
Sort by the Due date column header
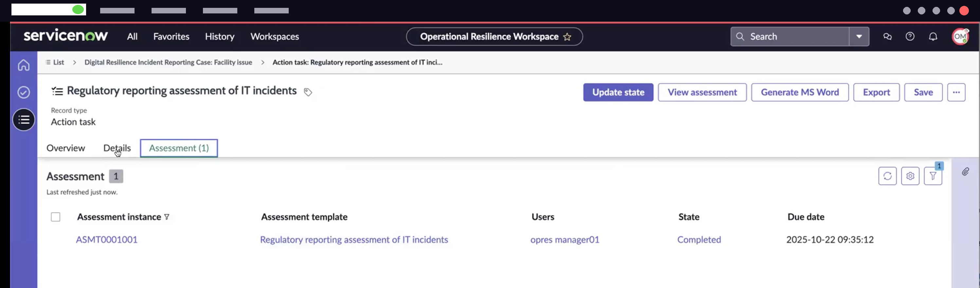click(x=806, y=217)
